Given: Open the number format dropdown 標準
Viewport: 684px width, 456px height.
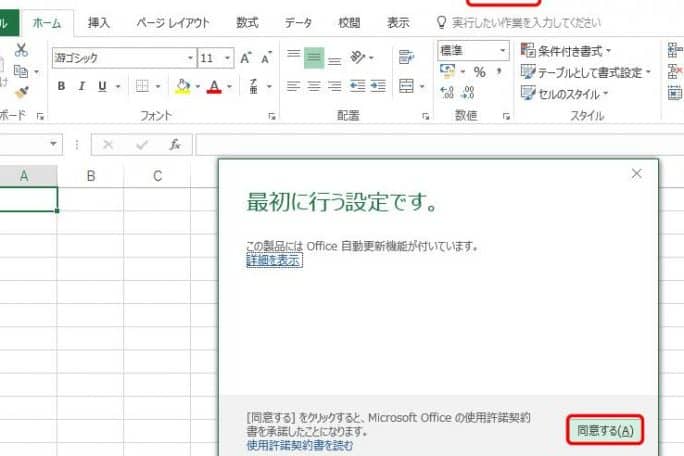Looking at the screenshot, I should [473, 49].
